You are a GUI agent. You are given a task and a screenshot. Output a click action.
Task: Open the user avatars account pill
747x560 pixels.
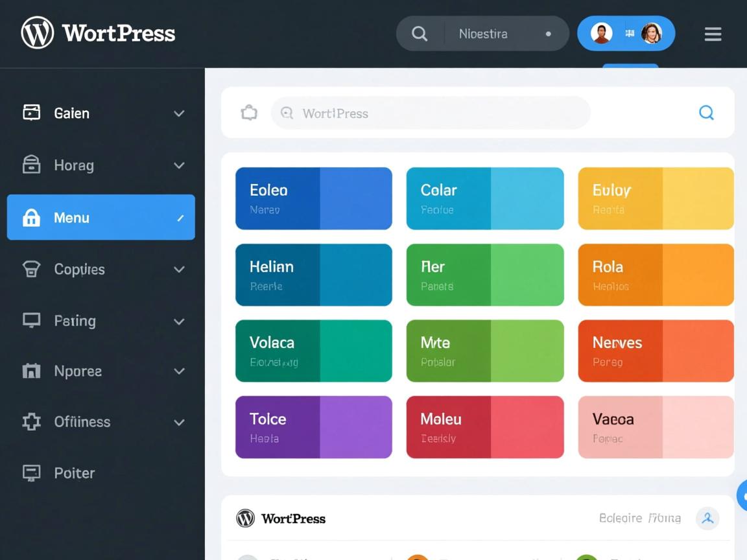pyautogui.click(x=626, y=34)
